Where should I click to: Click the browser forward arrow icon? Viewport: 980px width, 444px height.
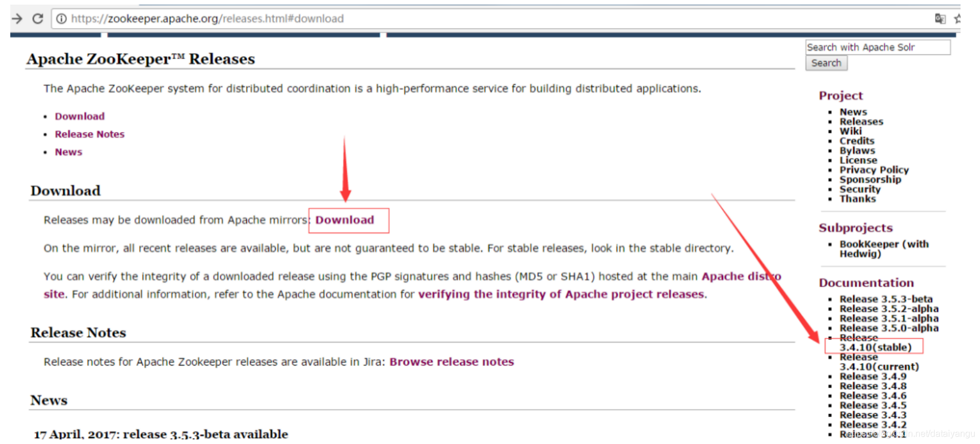click(17, 19)
